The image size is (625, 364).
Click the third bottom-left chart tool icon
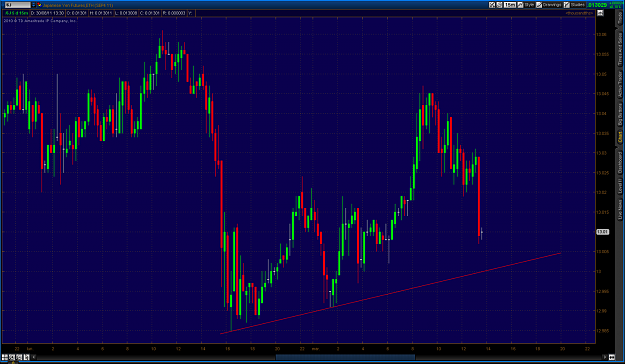[19, 357]
